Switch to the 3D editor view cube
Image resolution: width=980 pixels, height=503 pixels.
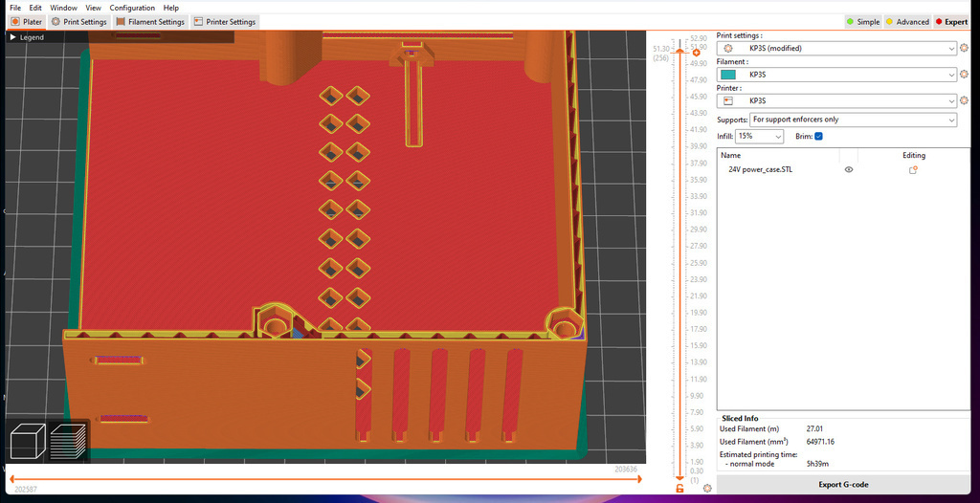[x=28, y=443]
